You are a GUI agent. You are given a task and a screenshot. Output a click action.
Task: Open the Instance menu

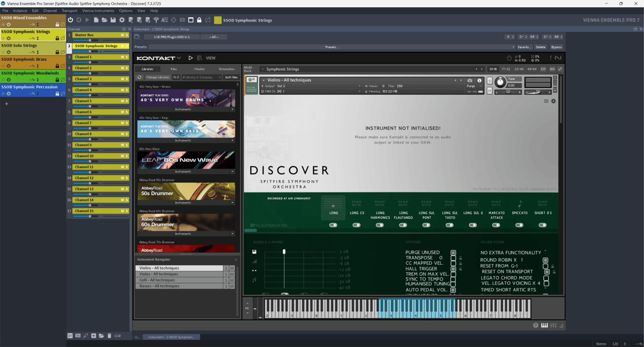[x=20, y=11]
